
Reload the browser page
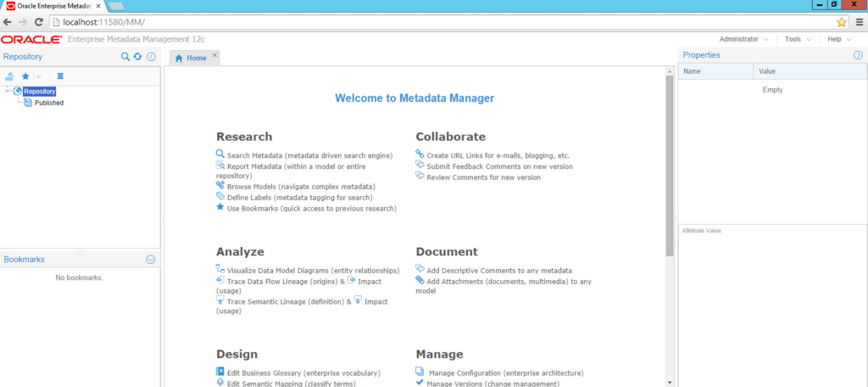[x=39, y=22]
